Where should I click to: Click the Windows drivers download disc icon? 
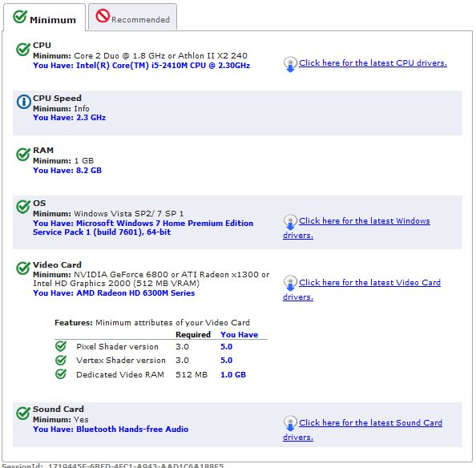(x=290, y=222)
